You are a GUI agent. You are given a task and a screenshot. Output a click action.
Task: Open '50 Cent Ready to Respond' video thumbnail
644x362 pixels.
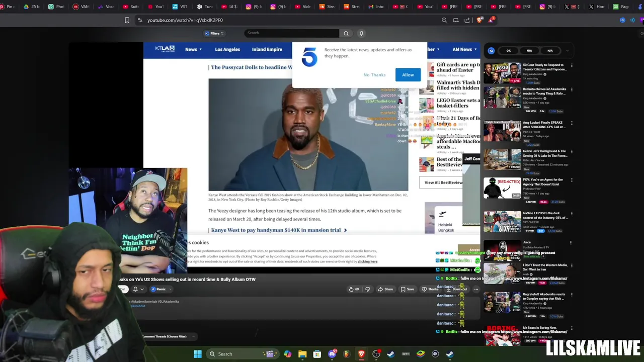tap(502, 73)
